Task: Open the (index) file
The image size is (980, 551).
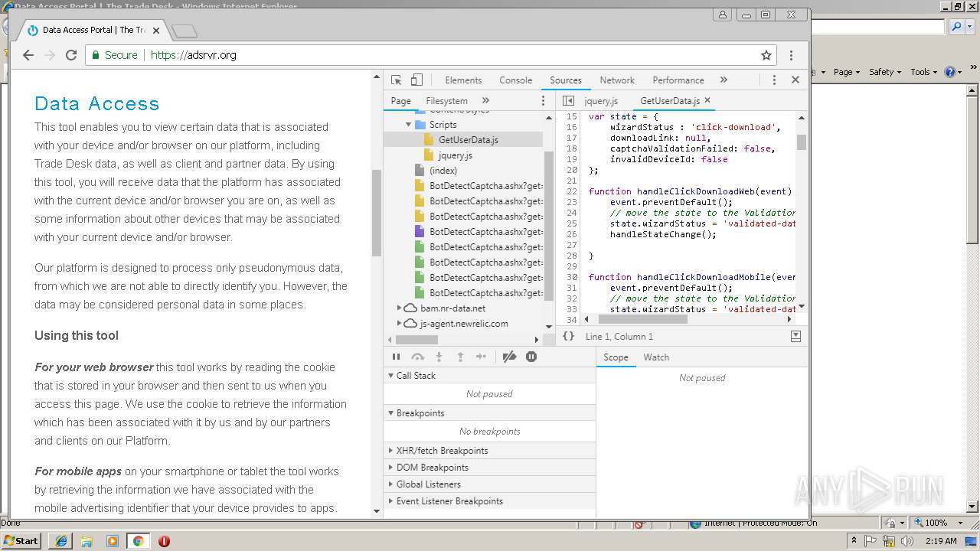Action: coord(443,171)
